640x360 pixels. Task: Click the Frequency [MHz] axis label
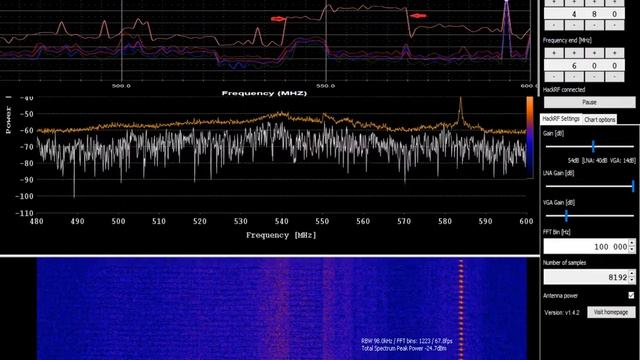point(281,235)
